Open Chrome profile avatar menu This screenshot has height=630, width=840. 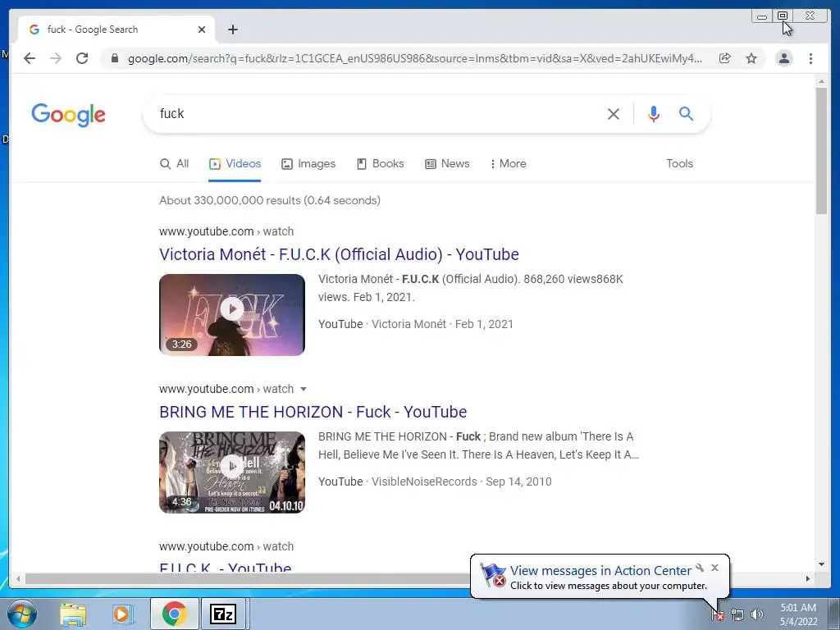(x=783, y=58)
